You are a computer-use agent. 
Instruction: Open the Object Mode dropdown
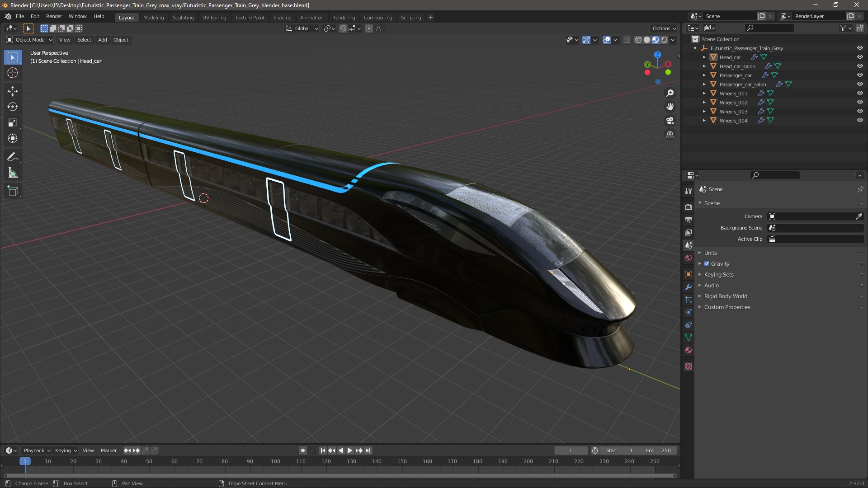pyautogui.click(x=29, y=40)
